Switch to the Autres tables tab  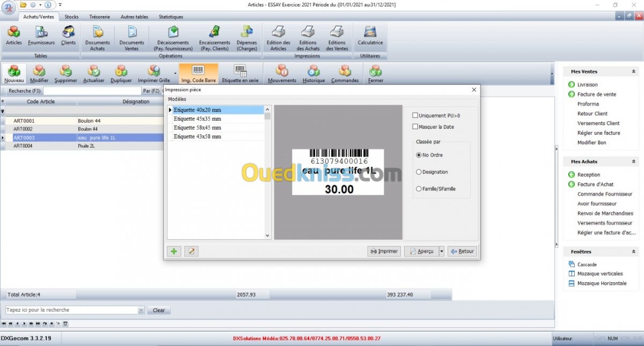click(x=135, y=17)
